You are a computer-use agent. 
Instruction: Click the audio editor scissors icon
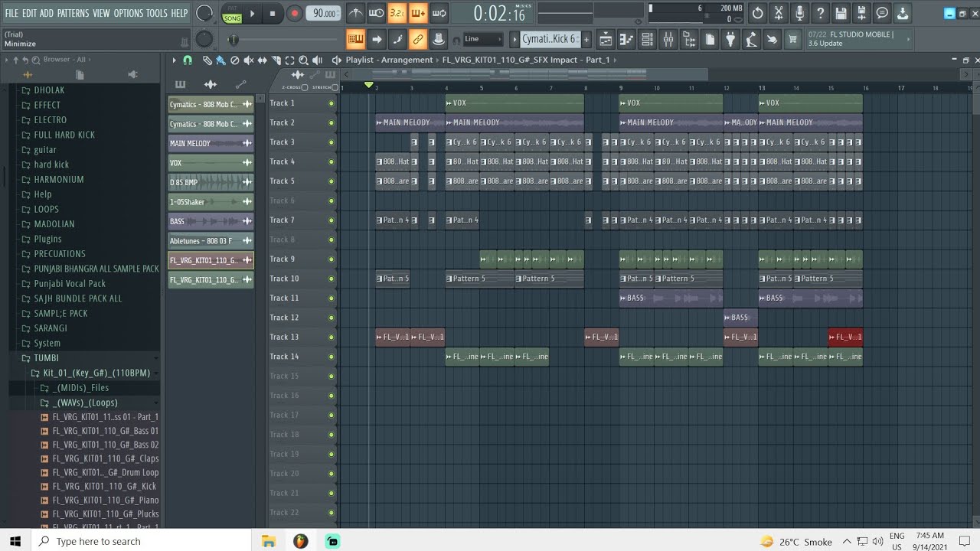pos(778,13)
